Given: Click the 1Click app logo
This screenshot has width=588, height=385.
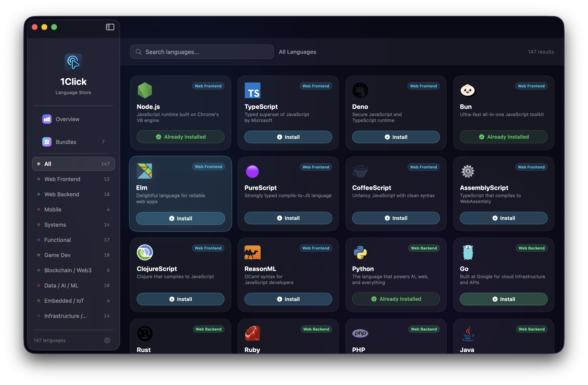Looking at the screenshot, I should coord(73,62).
